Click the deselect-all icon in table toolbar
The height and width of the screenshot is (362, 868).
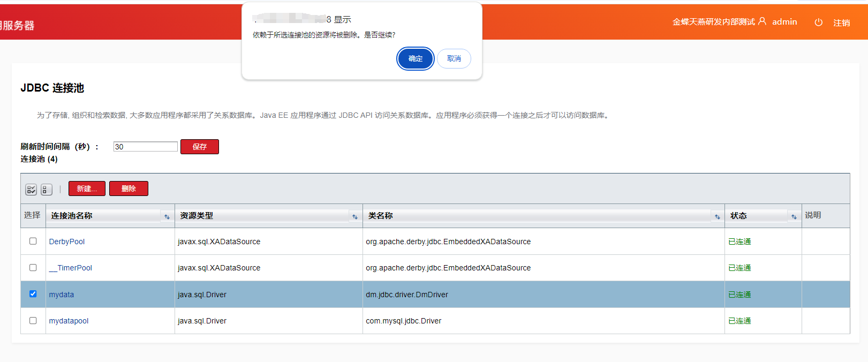[x=46, y=190]
